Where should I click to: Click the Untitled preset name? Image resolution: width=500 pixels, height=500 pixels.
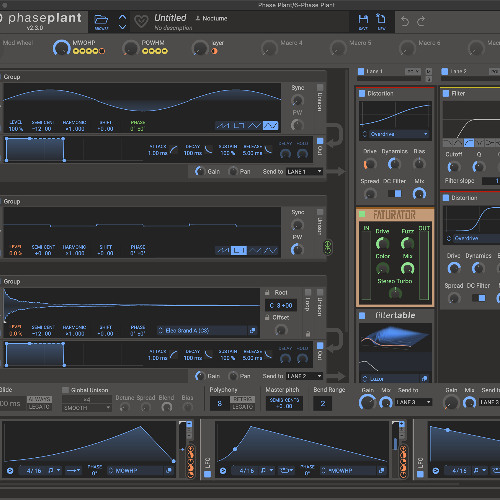pos(170,18)
